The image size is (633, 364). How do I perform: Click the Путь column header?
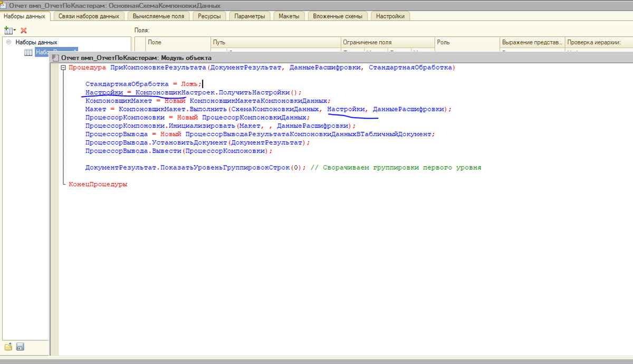275,42
